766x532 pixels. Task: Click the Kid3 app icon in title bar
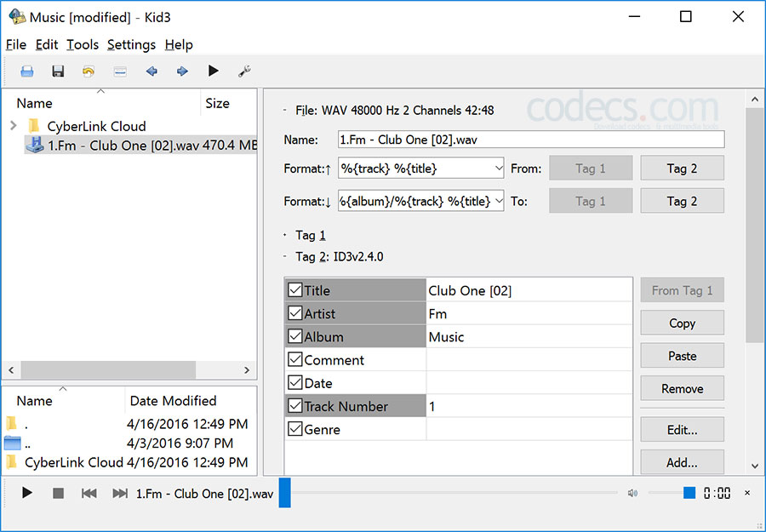coord(17,16)
